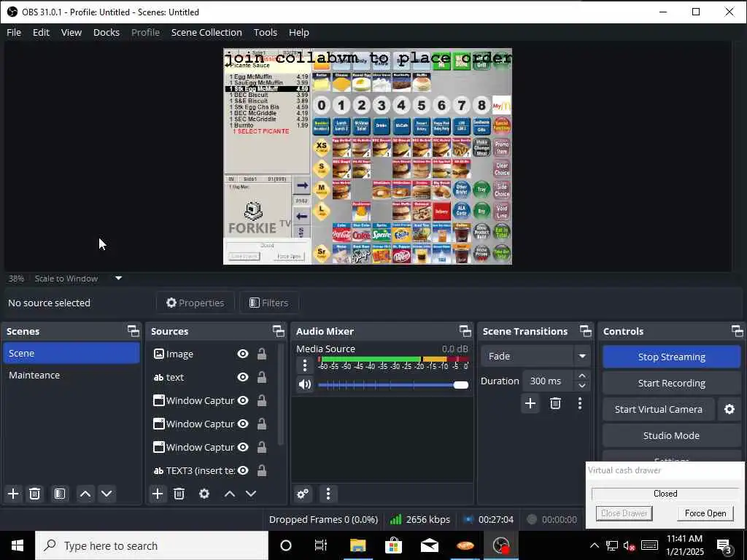747x560 pixels.
Task: Open the Scene Collection menu
Action: tap(206, 32)
